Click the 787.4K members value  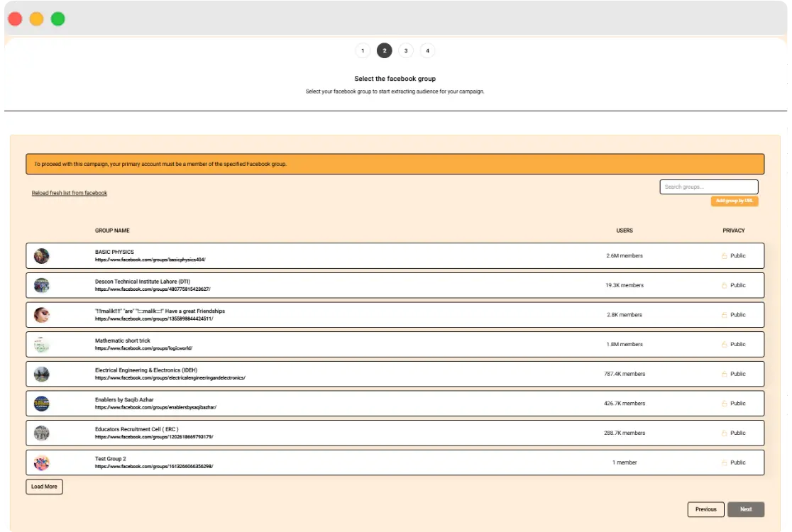625,374
